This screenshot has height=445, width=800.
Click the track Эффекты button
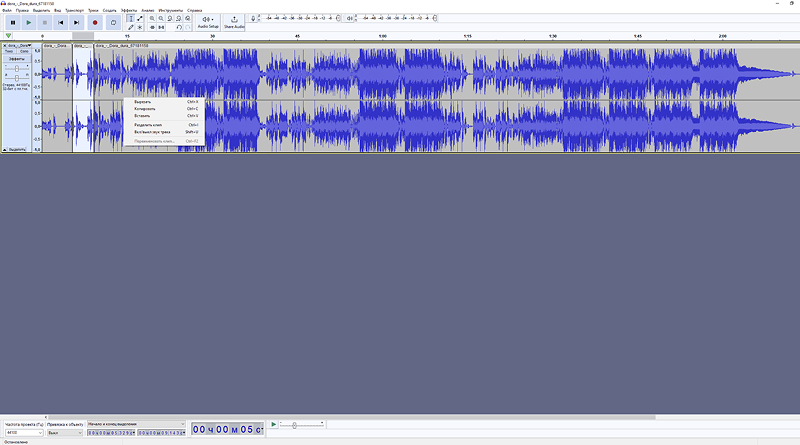[17, 59]
